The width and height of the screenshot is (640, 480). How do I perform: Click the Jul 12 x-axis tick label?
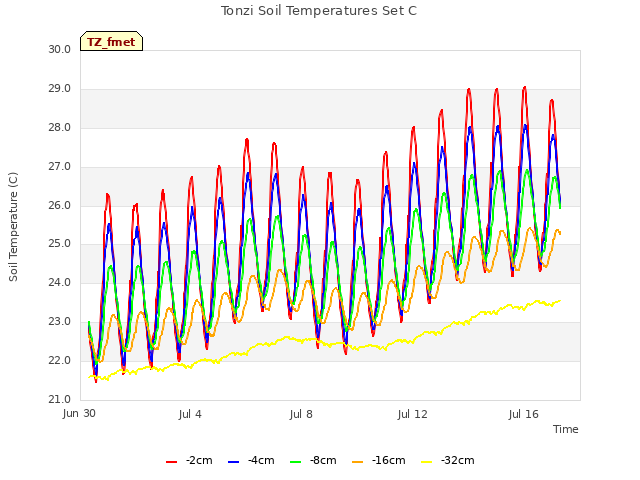coord(413,414)
